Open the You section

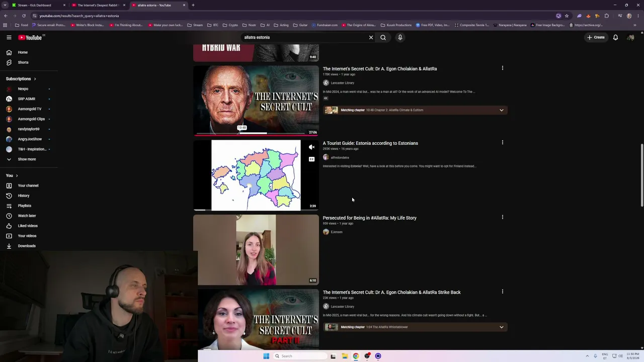12,175
